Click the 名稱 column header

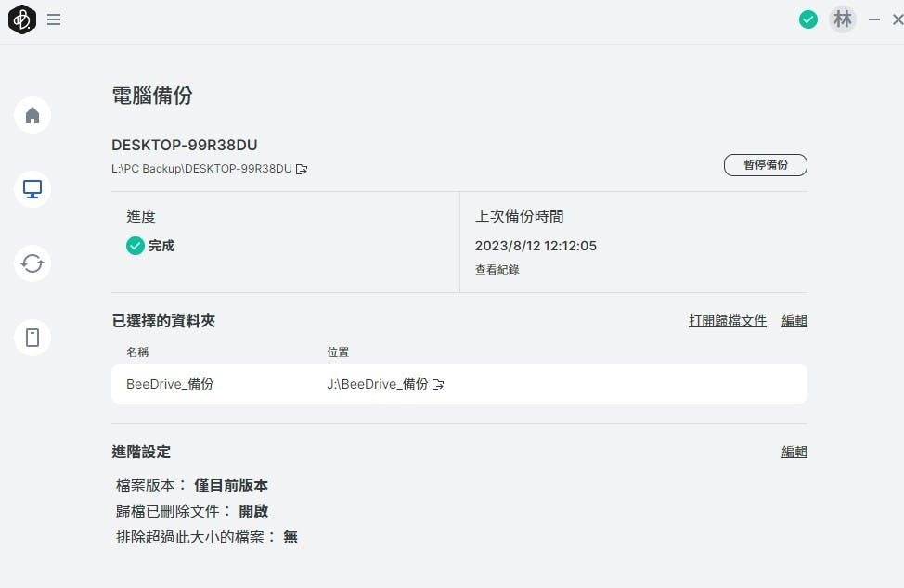[137, 352]
